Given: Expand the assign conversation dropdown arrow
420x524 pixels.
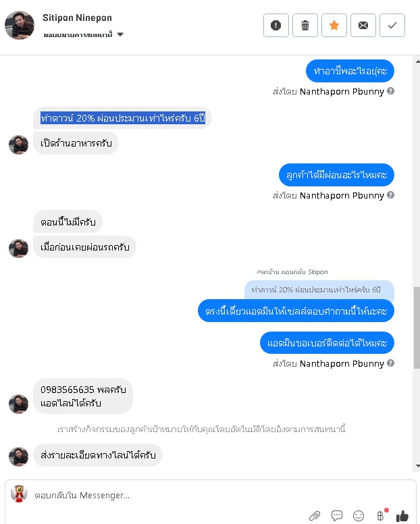Looking at the screenshot, I should pyautogui.click(x=120, y=34).
